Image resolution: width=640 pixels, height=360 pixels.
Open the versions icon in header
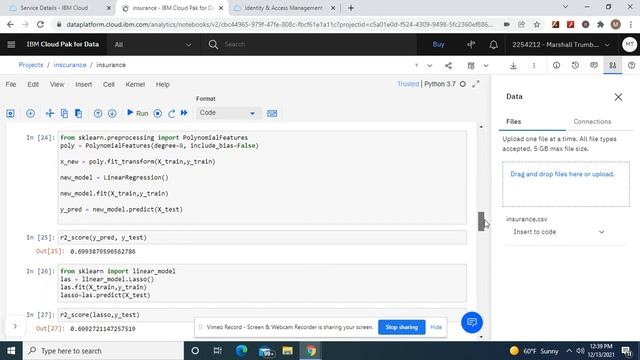(471, 65)
